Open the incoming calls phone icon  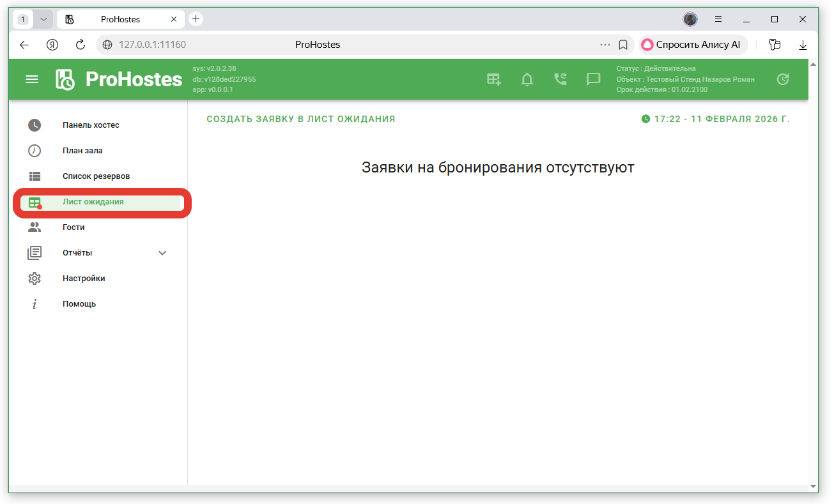pos(560,79)
